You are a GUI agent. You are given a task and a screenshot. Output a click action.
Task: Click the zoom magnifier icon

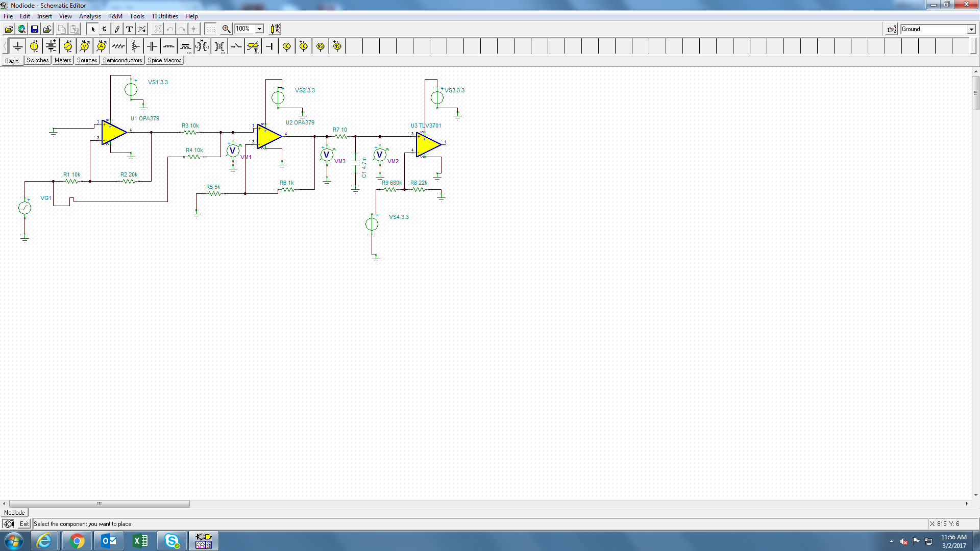click(226, 29)
